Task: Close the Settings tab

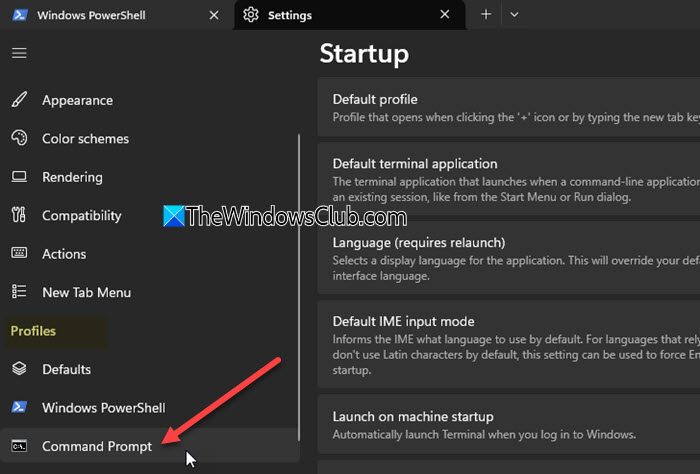Action: click(x=445, y=15)
